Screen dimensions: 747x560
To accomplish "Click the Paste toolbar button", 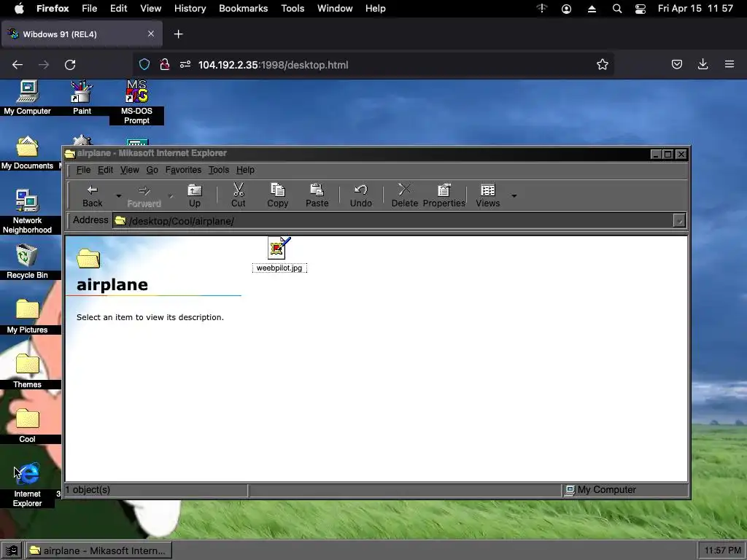I will (317, 195).
